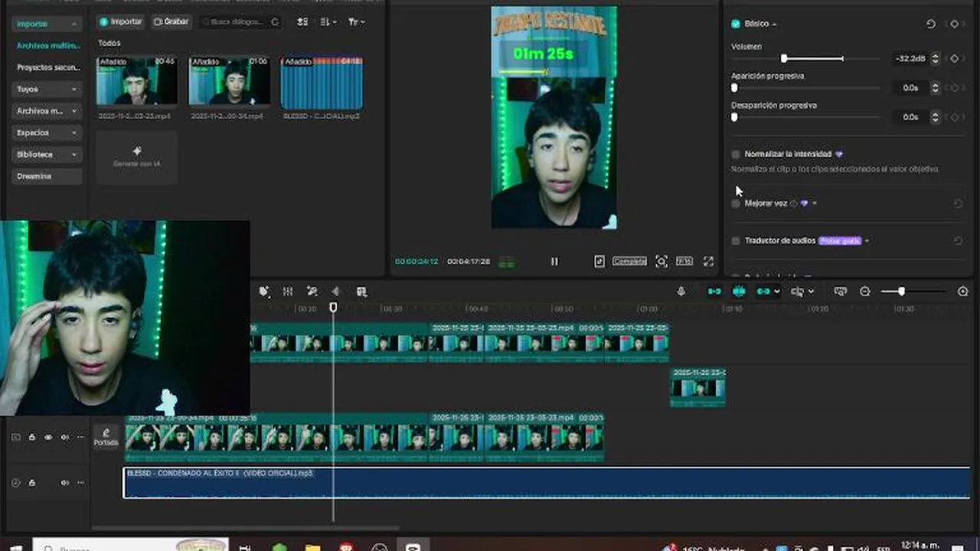Toggle the Básico section checkbox

736,24
